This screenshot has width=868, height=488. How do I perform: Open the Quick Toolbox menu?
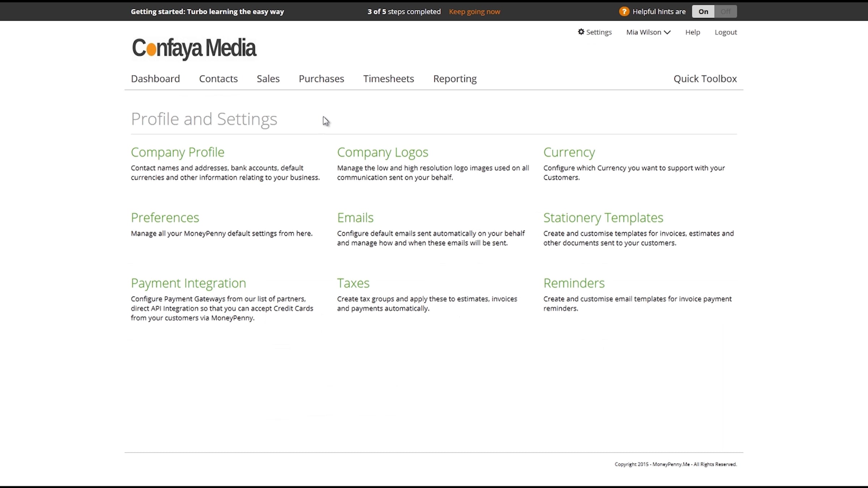705,79
